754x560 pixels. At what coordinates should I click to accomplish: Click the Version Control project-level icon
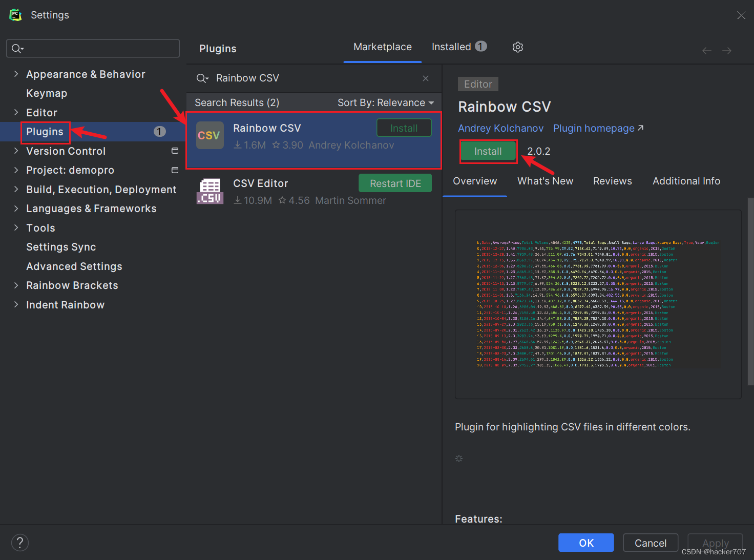point(175,151)
